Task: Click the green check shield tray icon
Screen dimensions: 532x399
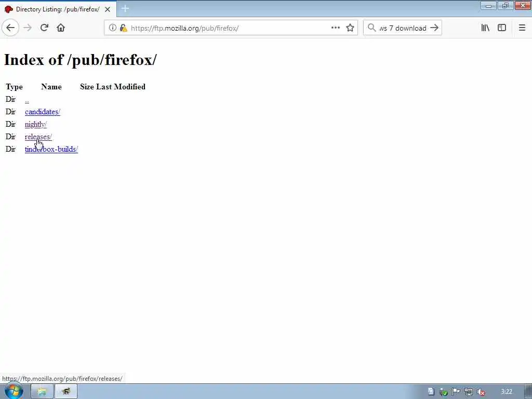Action: 444,392
